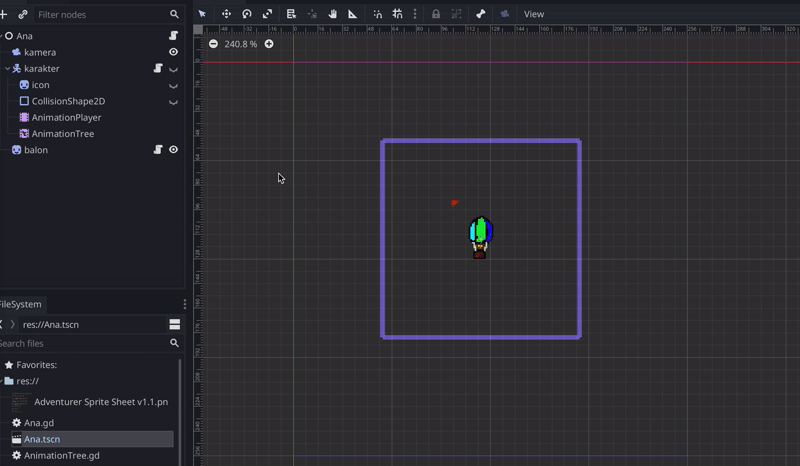Activate the Scale Mode tool
This screenshot has height=466, width=800.
267,14
